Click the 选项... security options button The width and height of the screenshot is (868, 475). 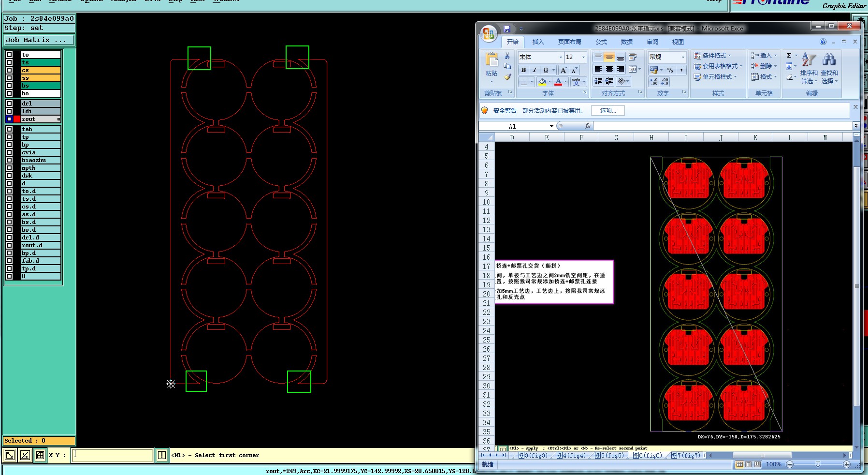[x=608, y=111]
